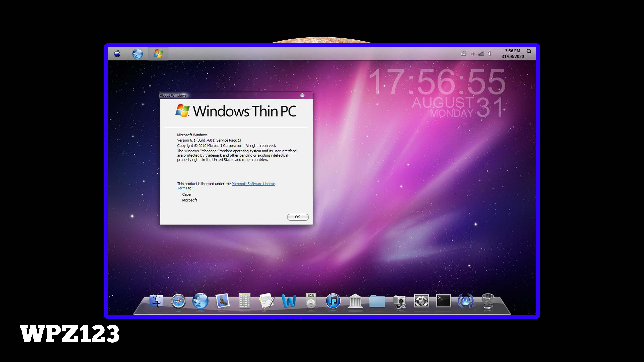Screen dimensions: 644x362
Task: Click the licensee name Caper
Action: pos(187,194)
